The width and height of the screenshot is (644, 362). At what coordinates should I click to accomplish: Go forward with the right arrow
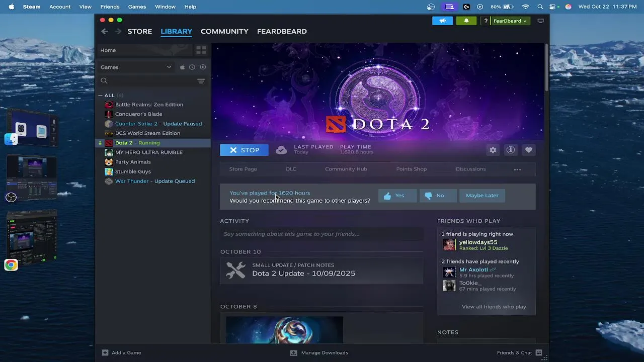118,31
